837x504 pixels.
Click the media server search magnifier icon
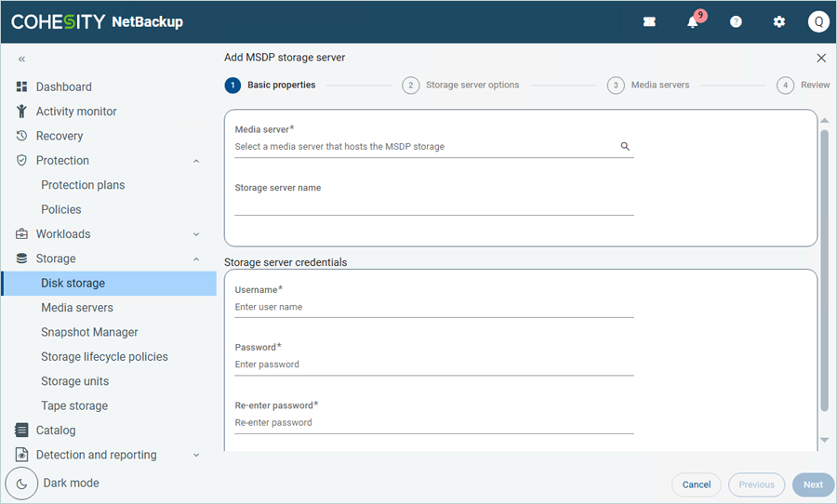625,147
